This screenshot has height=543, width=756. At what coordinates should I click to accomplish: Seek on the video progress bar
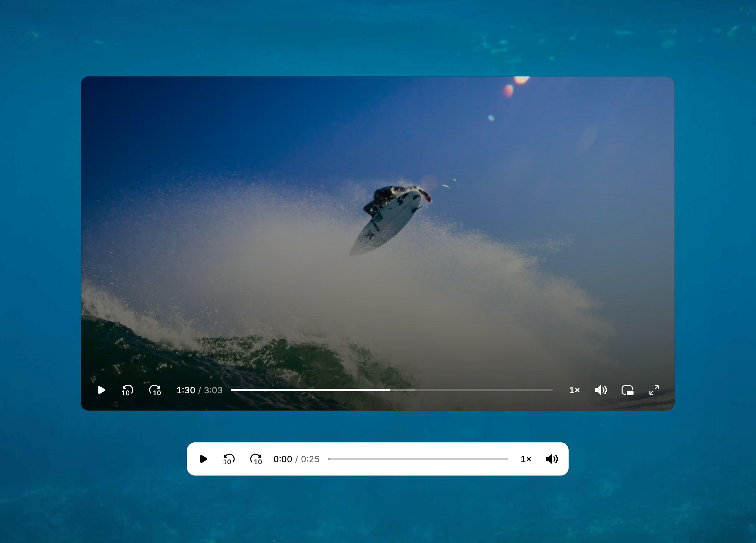click(x=392, y=390)
